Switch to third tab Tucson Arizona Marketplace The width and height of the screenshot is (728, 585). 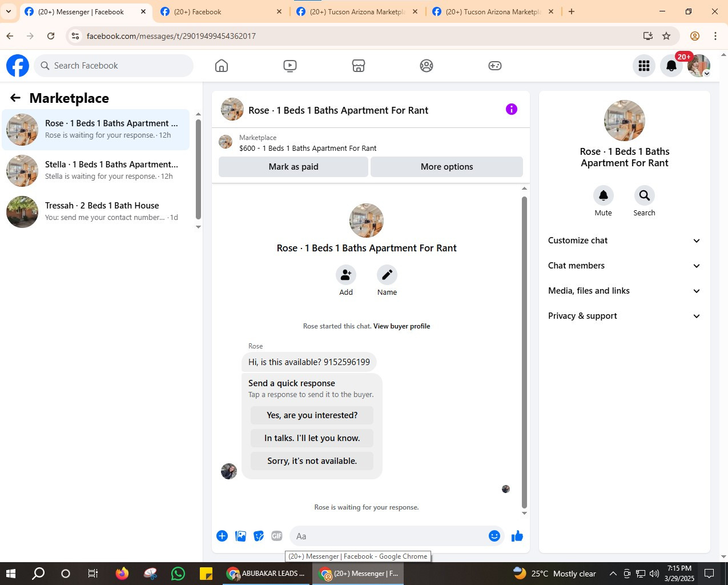(357, 11)
